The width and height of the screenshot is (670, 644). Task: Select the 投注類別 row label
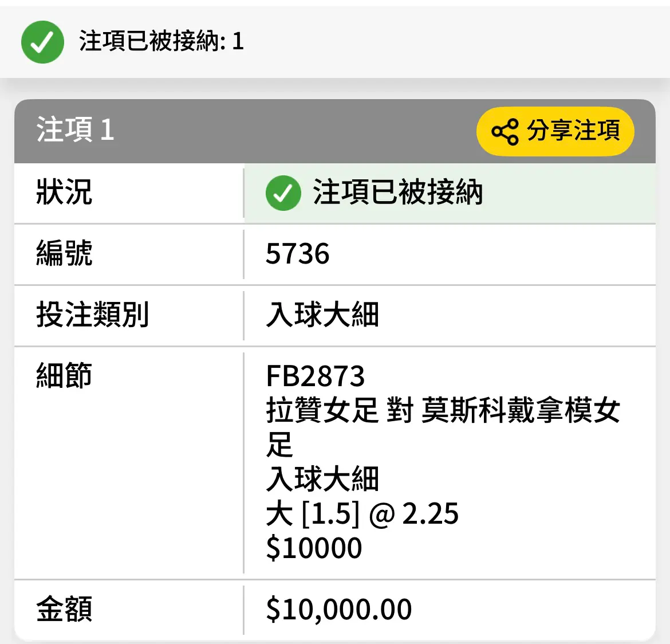pyautogui.click(x=92, y=315)
